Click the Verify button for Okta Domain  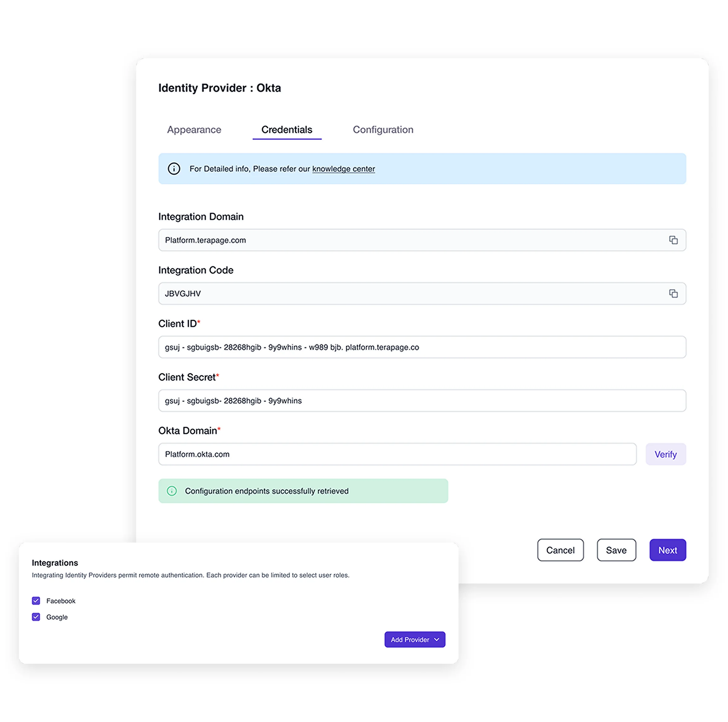665,454
